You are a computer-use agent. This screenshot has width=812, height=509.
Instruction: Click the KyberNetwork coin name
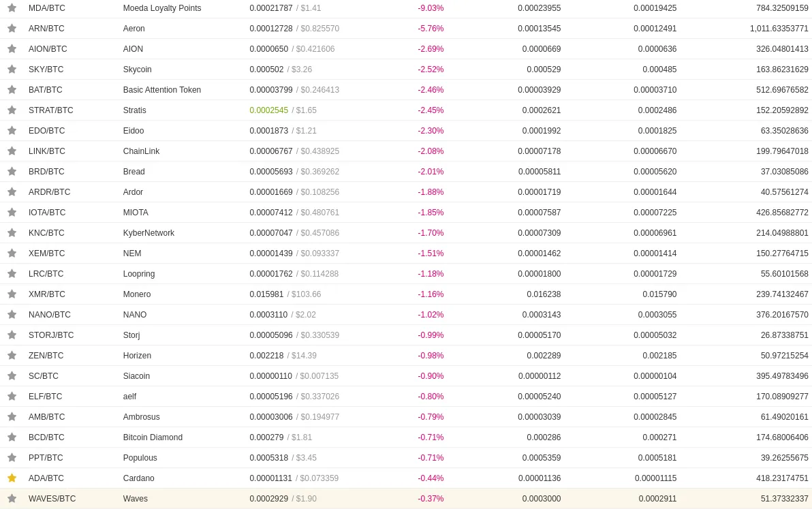(x=149, y=232)
